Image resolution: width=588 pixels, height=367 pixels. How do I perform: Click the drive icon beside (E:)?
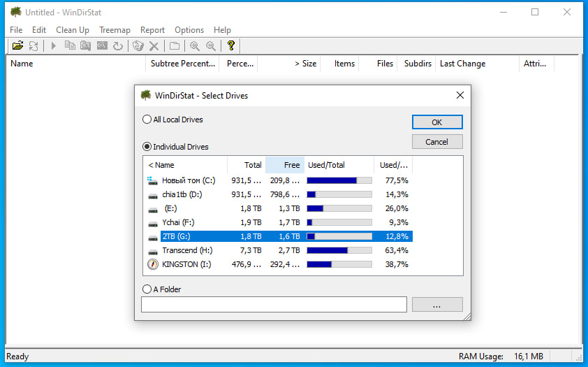pyautogui.click(x=153, y=210)
